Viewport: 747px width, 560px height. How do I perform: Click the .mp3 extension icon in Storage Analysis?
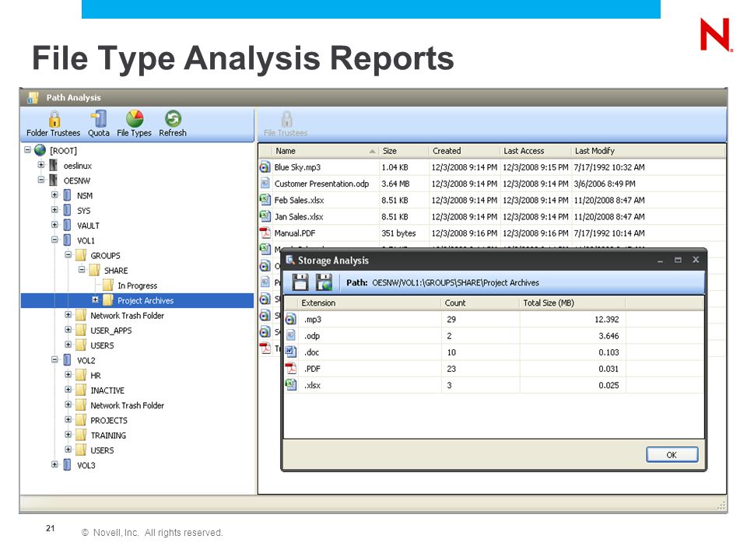[x=290, y=320]
